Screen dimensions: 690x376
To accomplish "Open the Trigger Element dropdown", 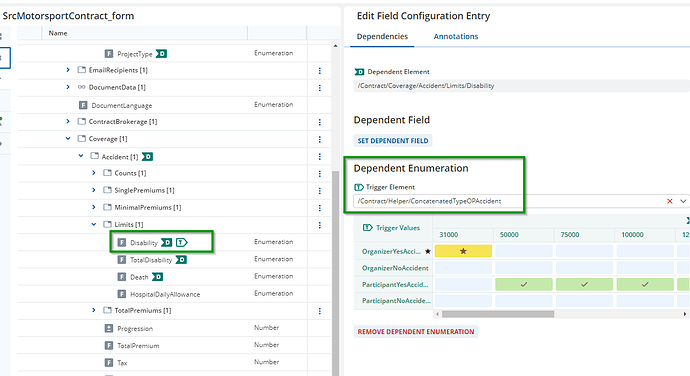I will pos(683,201).
